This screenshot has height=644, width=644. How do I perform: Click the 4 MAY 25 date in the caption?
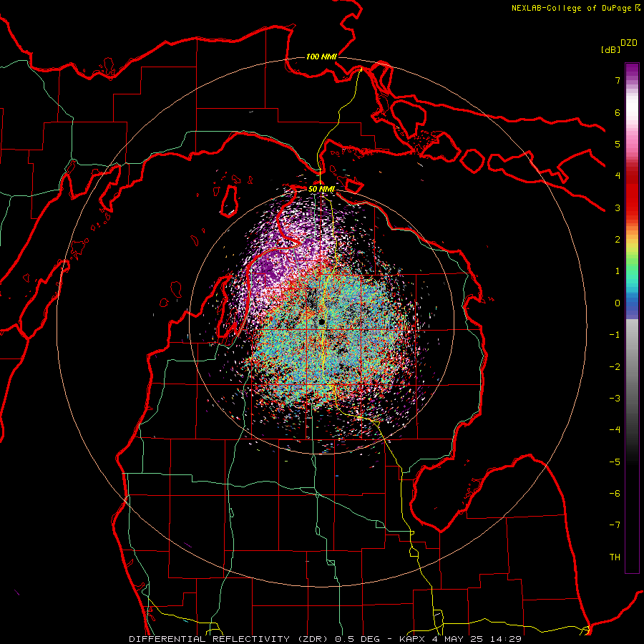[x=457, y=639]
